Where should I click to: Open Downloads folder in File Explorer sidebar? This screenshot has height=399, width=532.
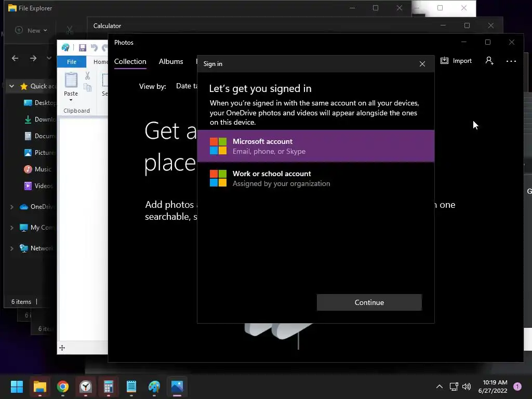click(39, 119)
